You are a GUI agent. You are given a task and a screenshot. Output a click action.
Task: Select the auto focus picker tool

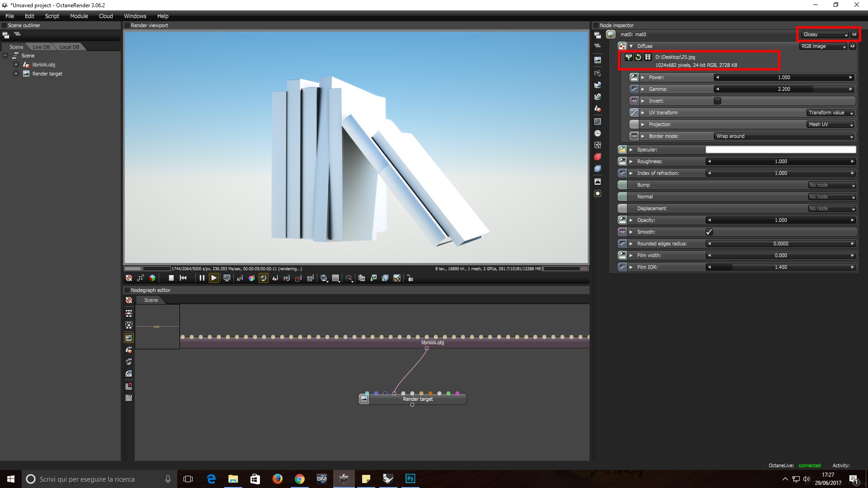point(240,278)
